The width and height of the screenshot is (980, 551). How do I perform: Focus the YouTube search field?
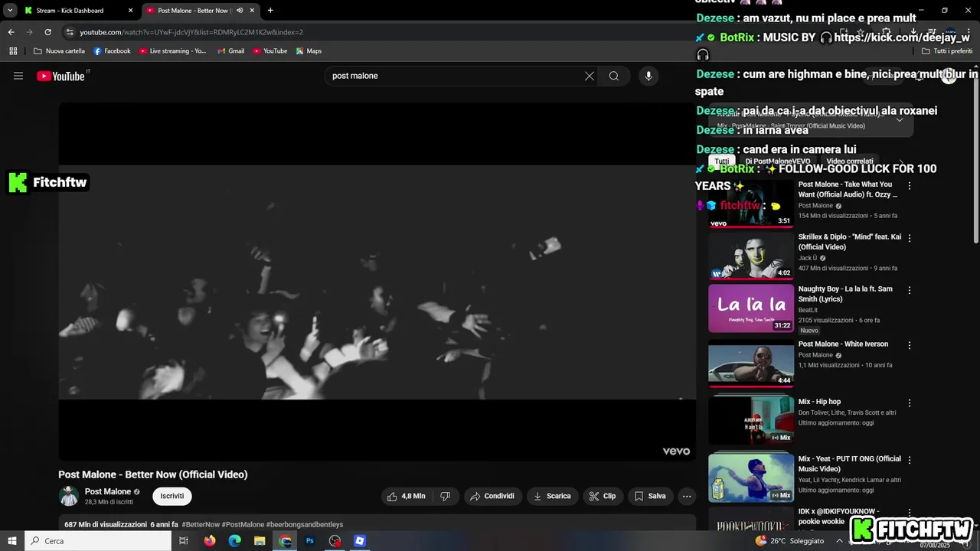pos(456,76)
